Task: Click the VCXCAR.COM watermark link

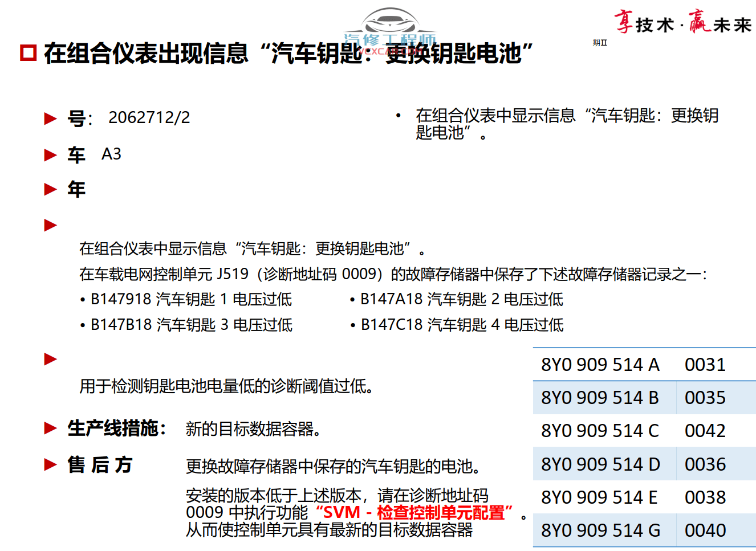Action: pos(391,51)
